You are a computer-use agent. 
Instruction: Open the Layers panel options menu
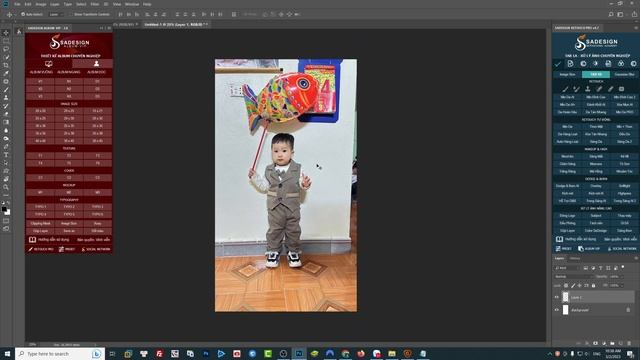(x=636, y=258)
